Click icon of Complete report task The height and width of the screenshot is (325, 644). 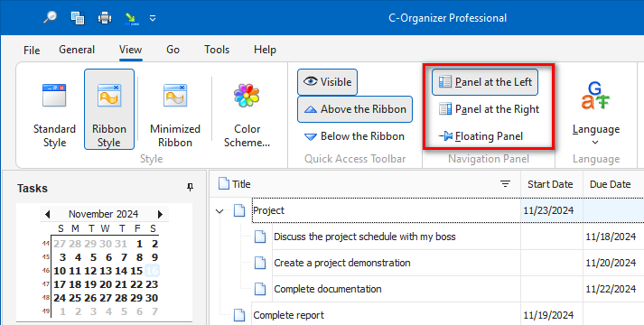coord(239,316)
